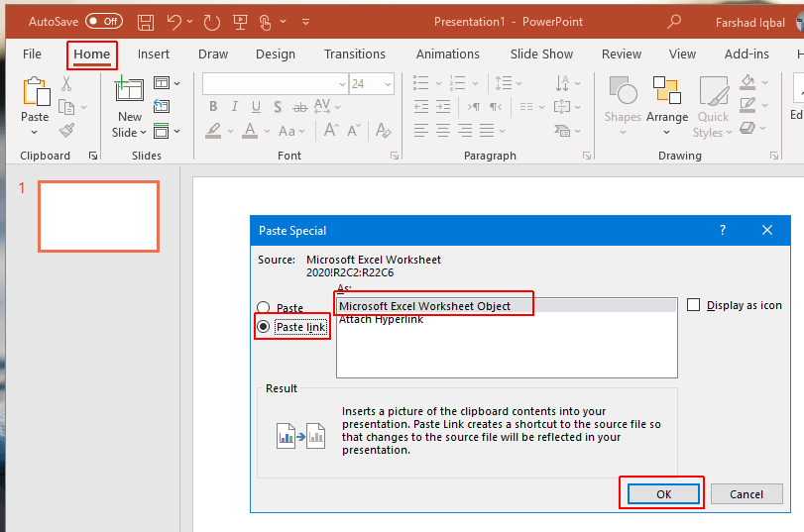This screenshot has width=804, height=532.
Task: Switch to the Animations tab
Action: tap(448, 53)
